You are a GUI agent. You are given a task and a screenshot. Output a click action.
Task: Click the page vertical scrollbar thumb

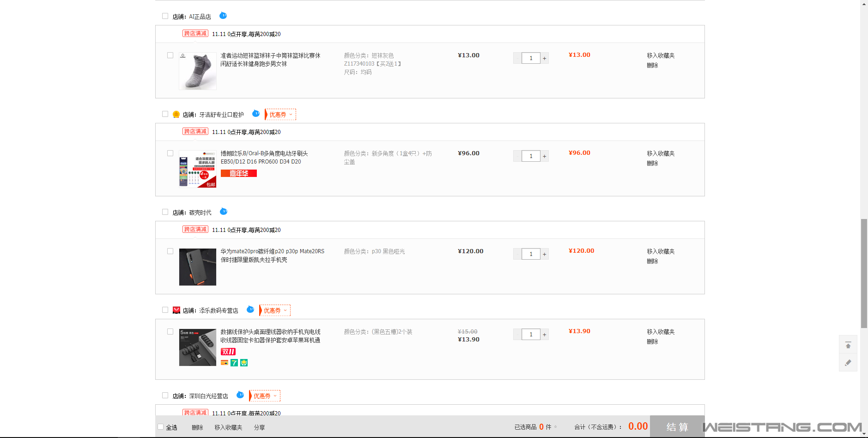(x=864, y=274)
